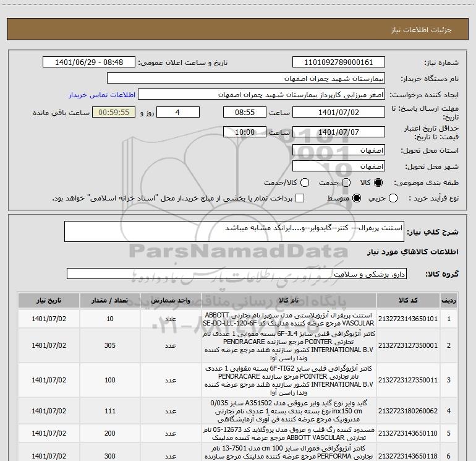The width and height of the screenshot is (476, 461).
Task: Click quantity 200 in row 5
Action: click(x=110, y=433)
